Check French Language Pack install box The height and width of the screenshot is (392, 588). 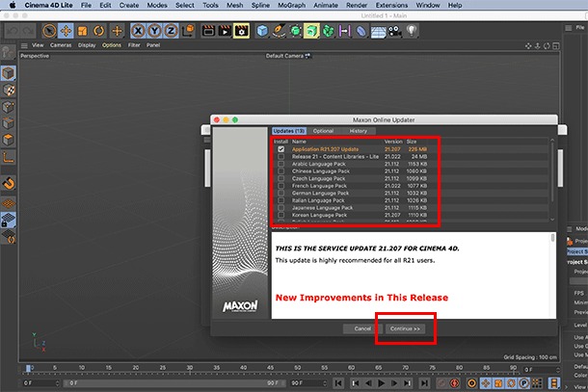[x=281, y=186]
